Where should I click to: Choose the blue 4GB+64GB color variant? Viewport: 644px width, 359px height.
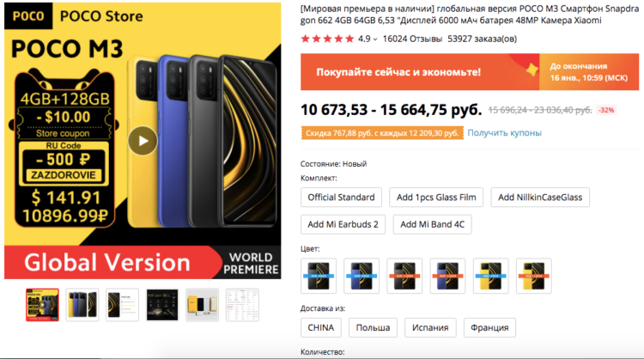(x=361, y=276)
